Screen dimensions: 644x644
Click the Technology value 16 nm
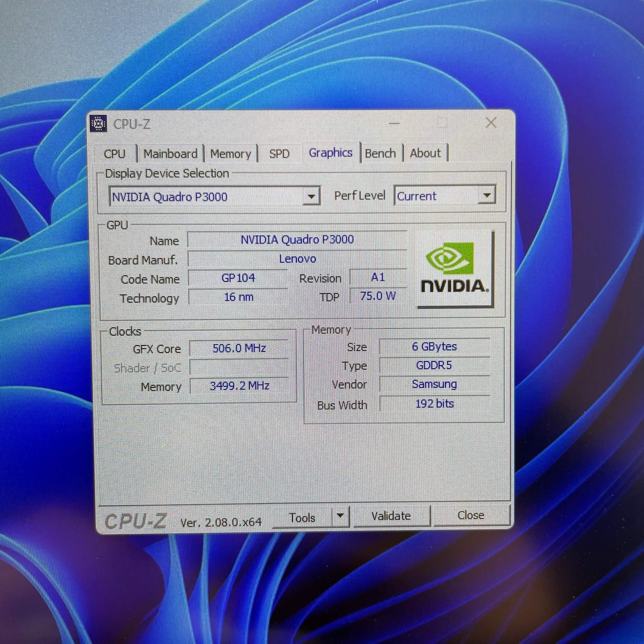click(x=238, y=297)
